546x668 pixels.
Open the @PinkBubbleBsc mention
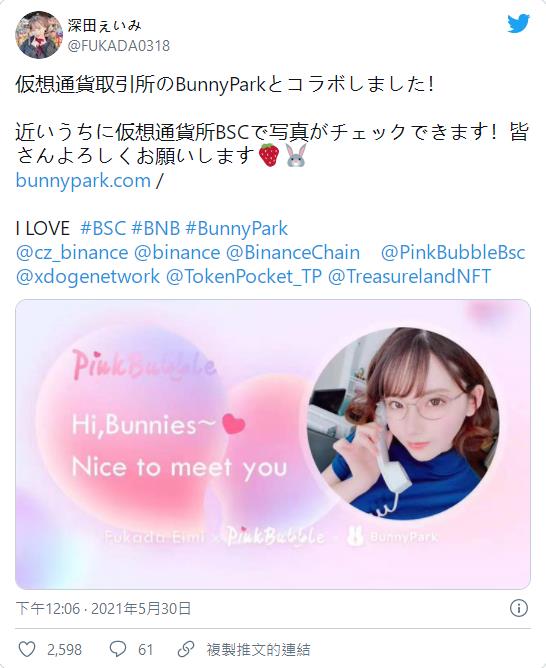coord(453,253)
